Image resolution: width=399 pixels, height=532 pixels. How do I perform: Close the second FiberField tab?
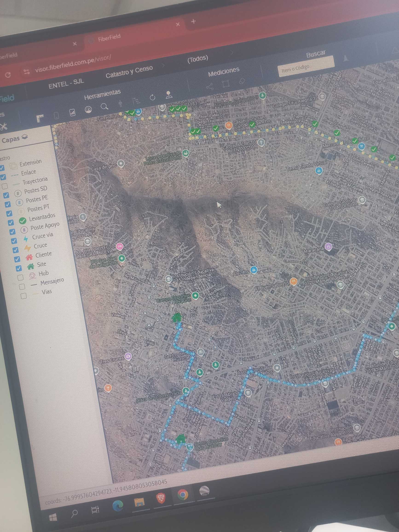(x=178, y=24)
